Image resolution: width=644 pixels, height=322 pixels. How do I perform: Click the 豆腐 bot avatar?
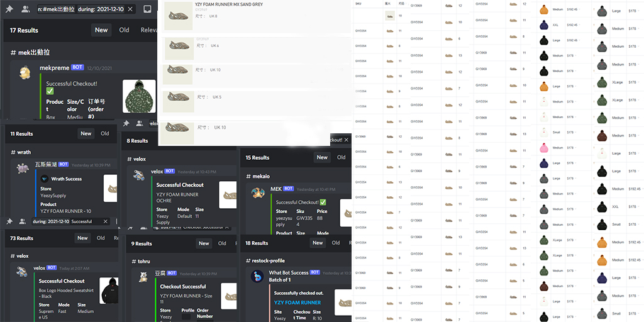[143, 277]
